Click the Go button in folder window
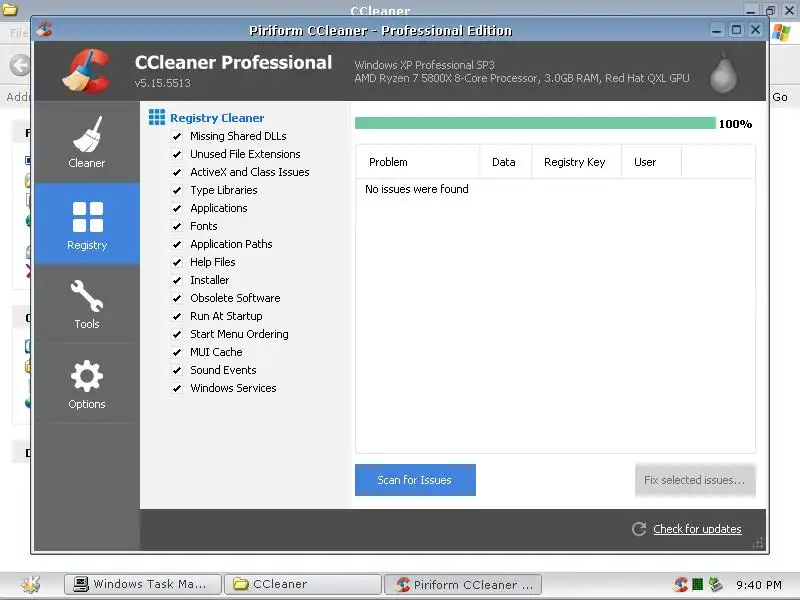800x600 pixels. coord(780,97)
